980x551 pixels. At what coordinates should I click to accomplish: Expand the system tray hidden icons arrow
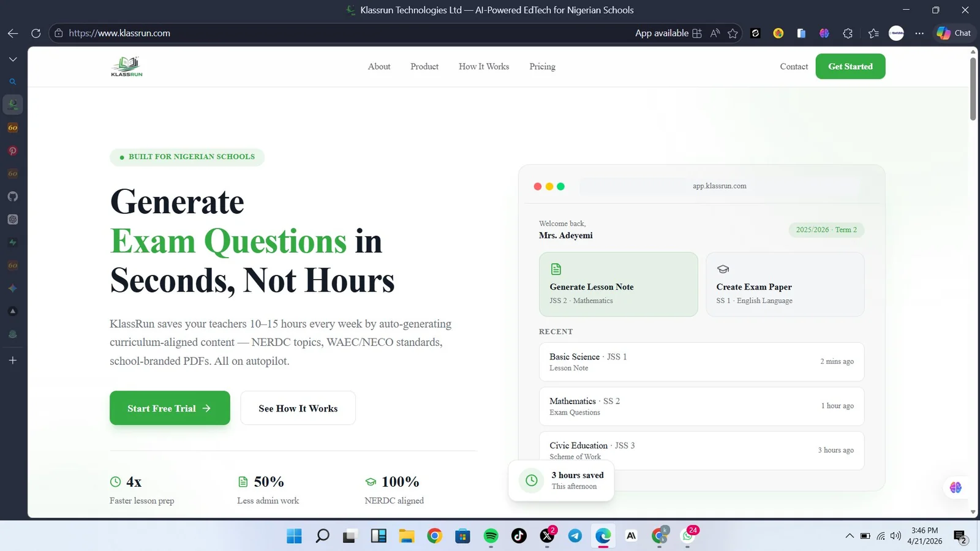tap(849, 536)
